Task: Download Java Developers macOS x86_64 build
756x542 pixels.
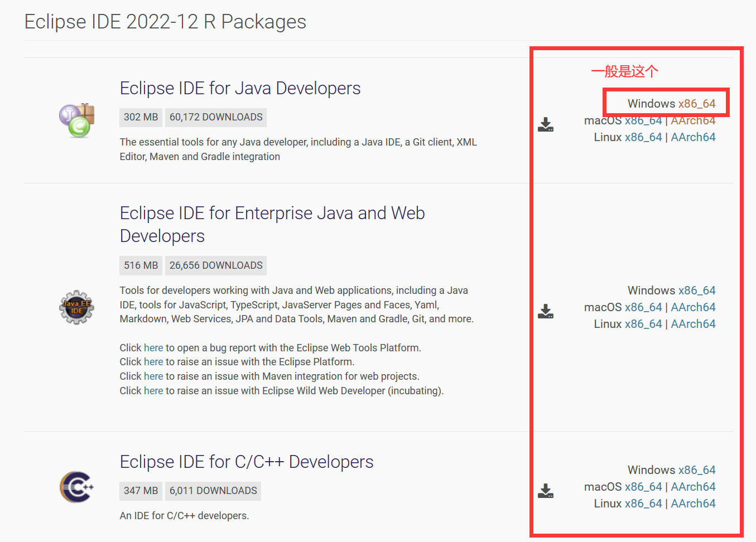Action: 643,120
